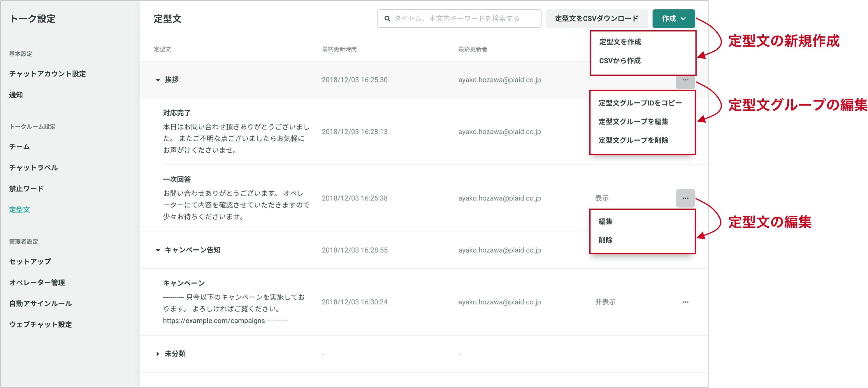Click the 表示 status of 一次回答
Image resolution: width=868 pixels, height=388 pixels.
pyautogui.click(x=602, y=198)
